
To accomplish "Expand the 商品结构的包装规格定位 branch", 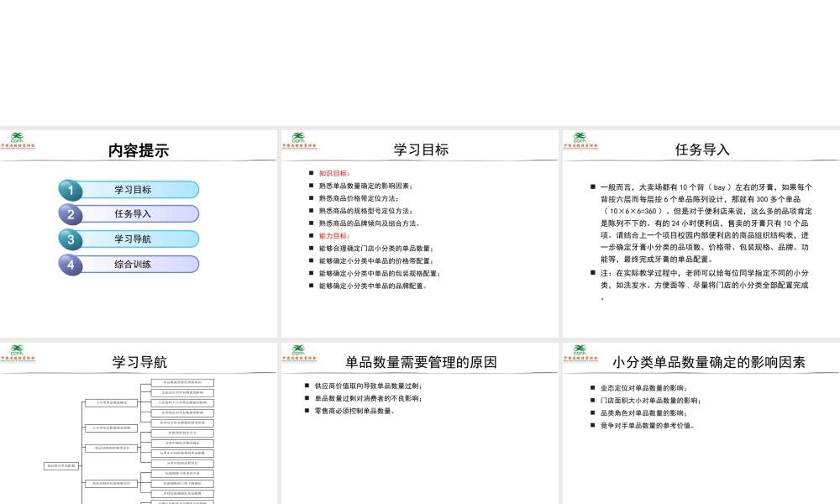I will click(x=111, y=484).
